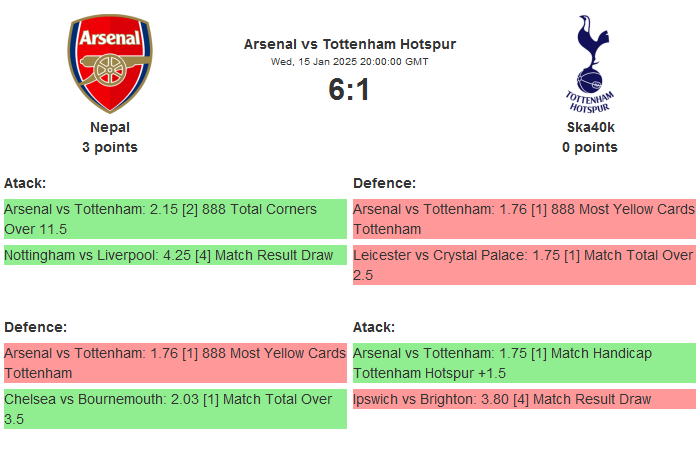Click the match date and time text

tap(349, 61)
